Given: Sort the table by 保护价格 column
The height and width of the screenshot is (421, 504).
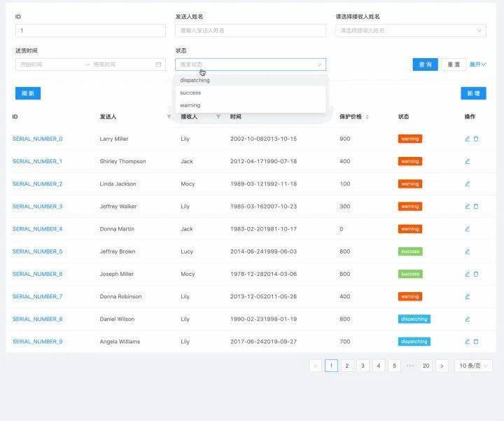Looking at the screenshot, I should [367, 117].
